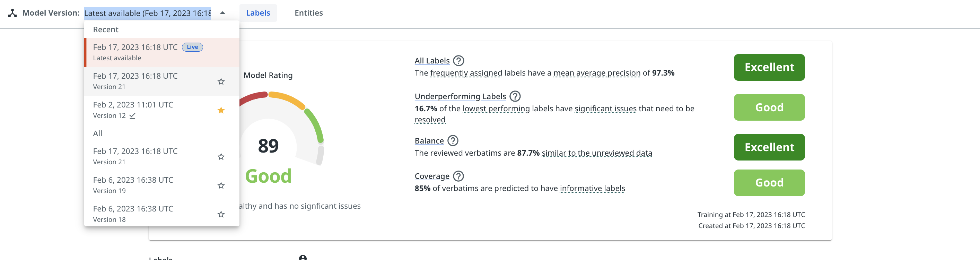Click the mean average precision link
Image resolution: width=980 pixels, height=260 pixels.
click(x=598, y=73)
